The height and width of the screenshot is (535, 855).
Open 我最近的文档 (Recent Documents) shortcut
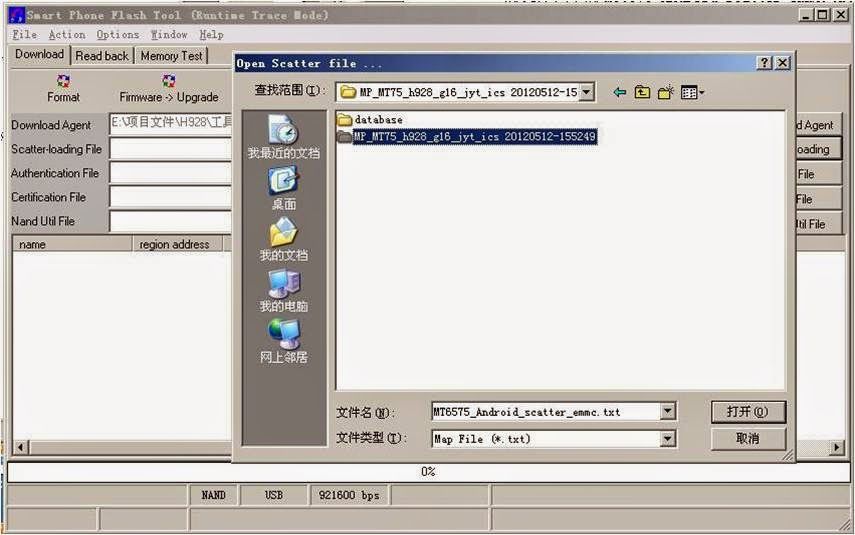pos(284,137)
